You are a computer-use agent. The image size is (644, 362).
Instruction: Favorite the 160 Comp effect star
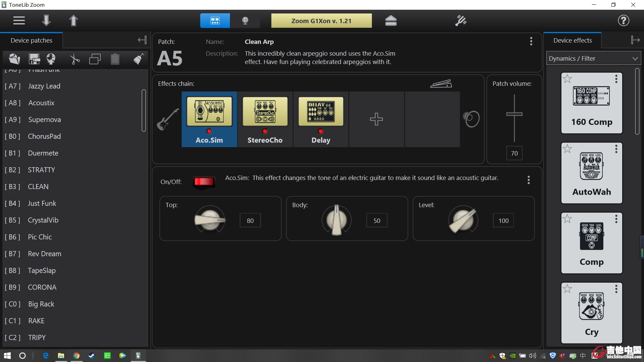click(567, 79)
